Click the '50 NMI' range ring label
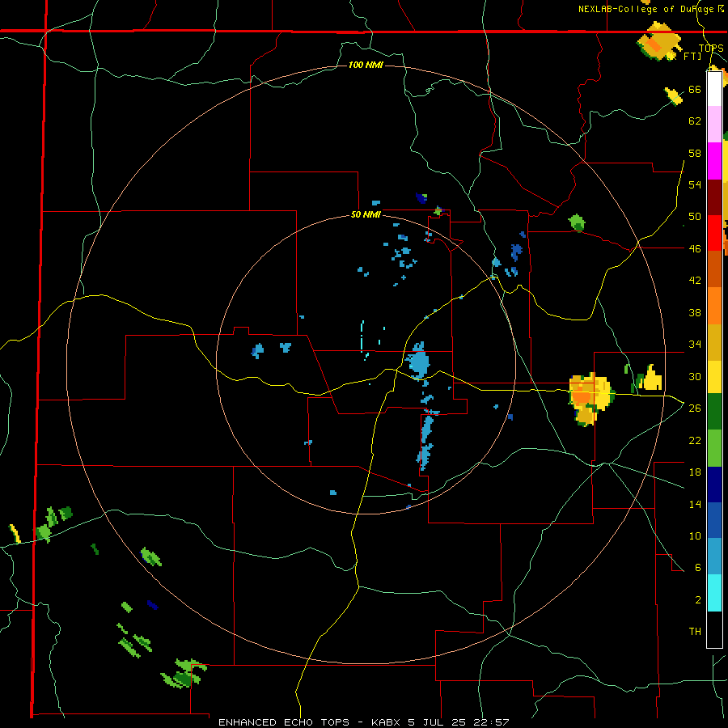This screenshot has height=728, width=728. point(366,214)
